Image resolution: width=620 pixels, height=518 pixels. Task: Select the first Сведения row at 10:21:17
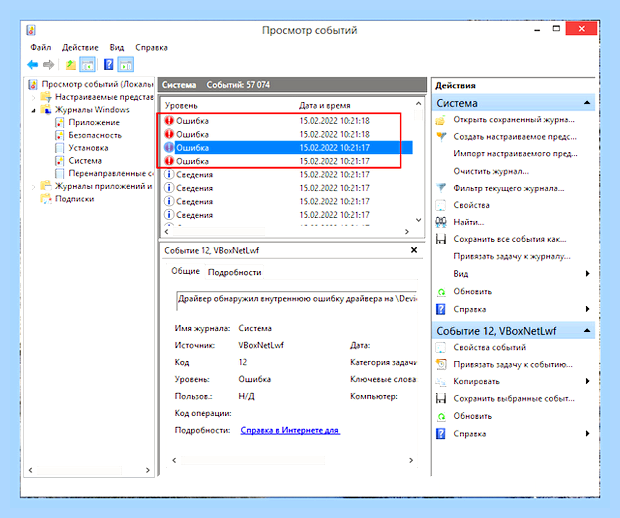[288, 174]
